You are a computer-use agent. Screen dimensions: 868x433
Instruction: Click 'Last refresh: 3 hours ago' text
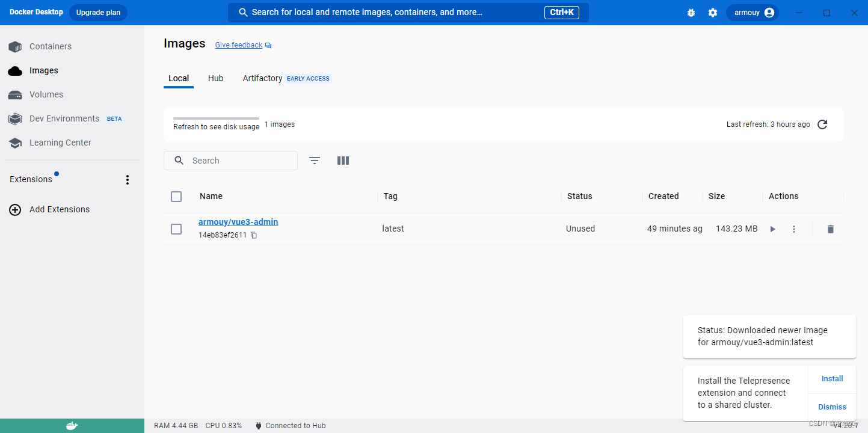click(x=768, y=124)
